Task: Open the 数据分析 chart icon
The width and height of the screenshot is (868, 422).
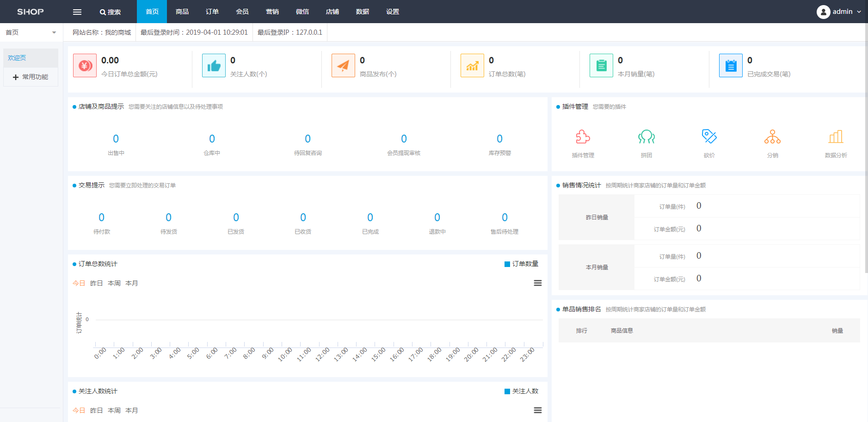Action: (x=836, y=137)
